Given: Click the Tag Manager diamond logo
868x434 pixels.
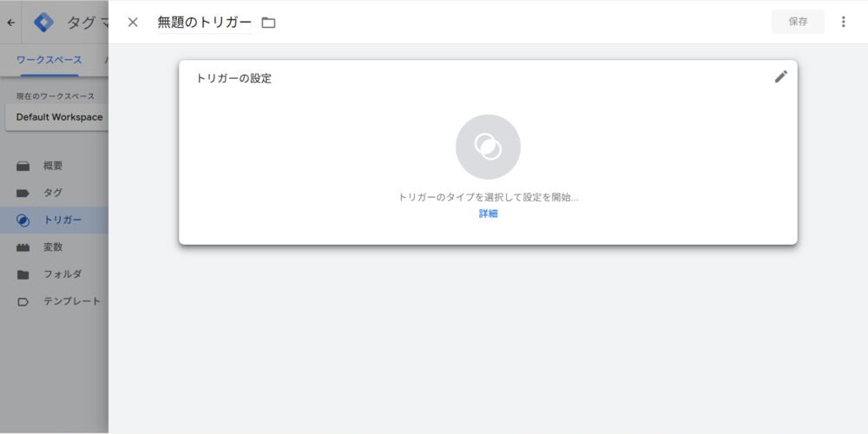Looking at the screenshot, I should coord(43,23).
